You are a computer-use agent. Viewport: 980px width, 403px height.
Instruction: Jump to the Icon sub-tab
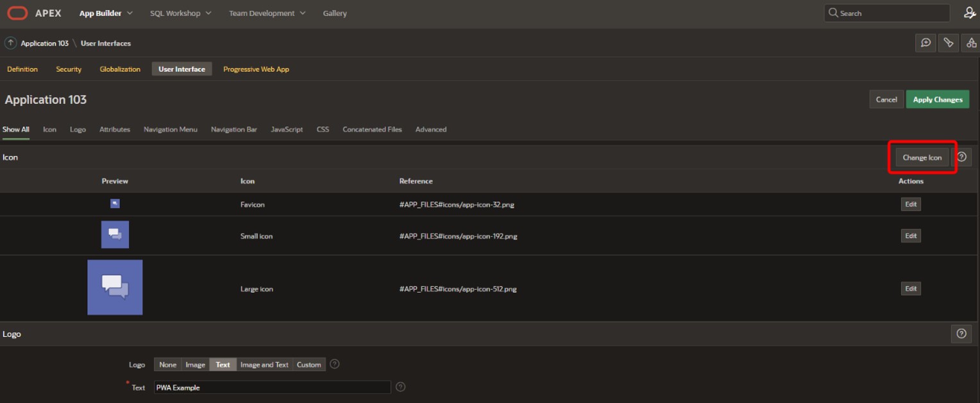tap(49, 129)
